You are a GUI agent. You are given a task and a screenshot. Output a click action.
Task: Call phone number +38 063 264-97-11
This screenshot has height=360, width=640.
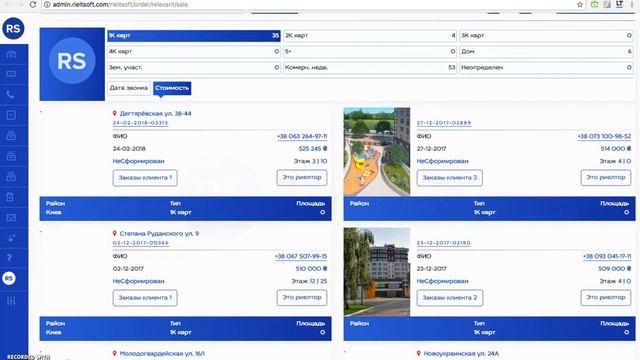(x=302, y=136)
